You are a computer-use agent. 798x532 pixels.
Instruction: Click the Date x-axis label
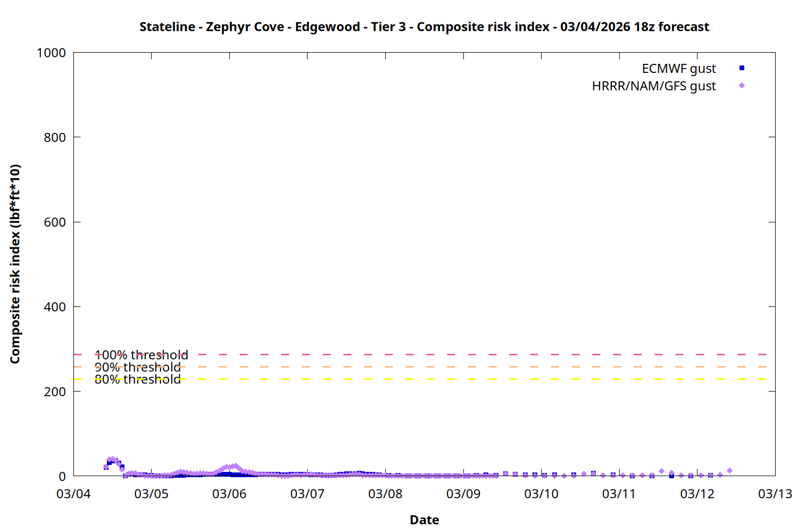pos(424,520)
